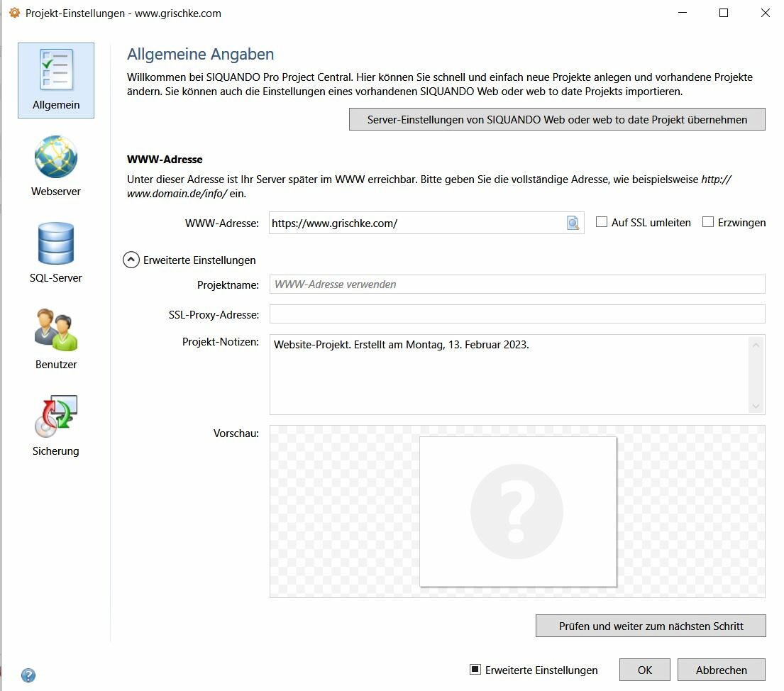Open the SQL-Server settings section
784x691 pixels.
[56, 253]
